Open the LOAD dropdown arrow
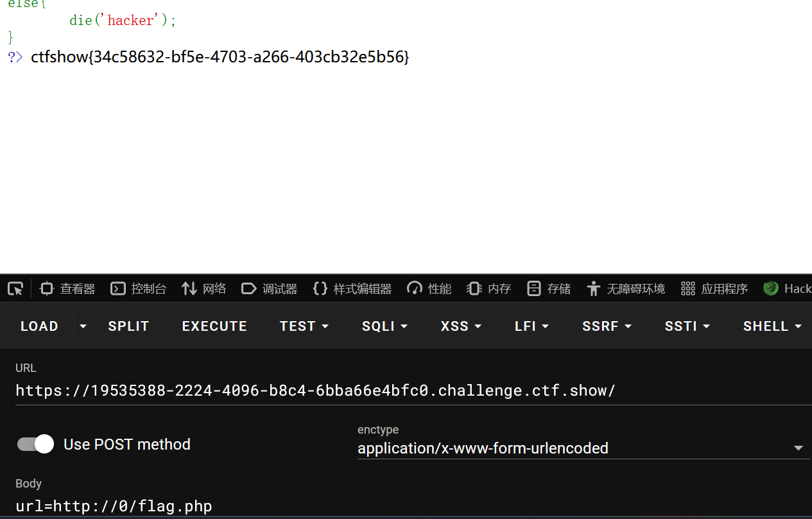The width and height of the screenshot is (812, 519). 83,326
